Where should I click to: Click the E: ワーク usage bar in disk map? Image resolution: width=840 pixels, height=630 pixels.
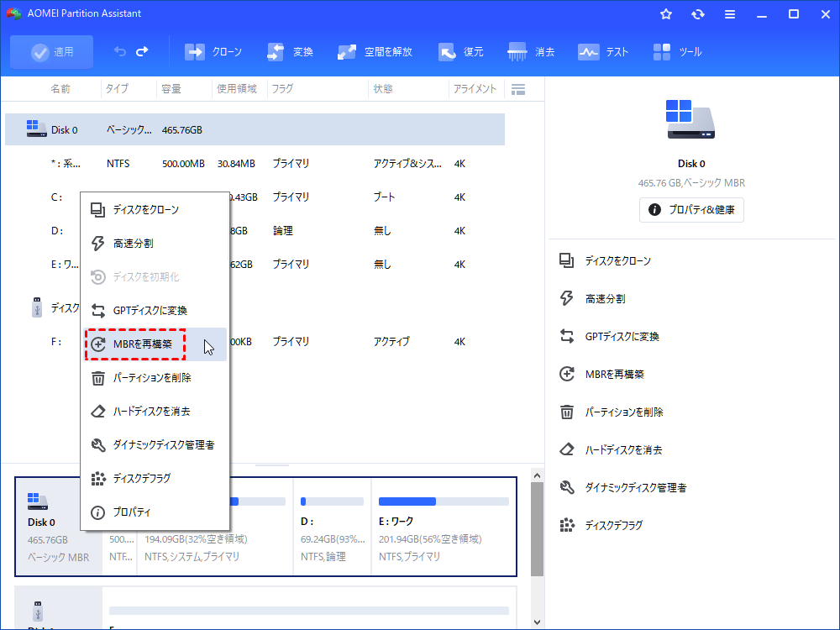point(444,501)
